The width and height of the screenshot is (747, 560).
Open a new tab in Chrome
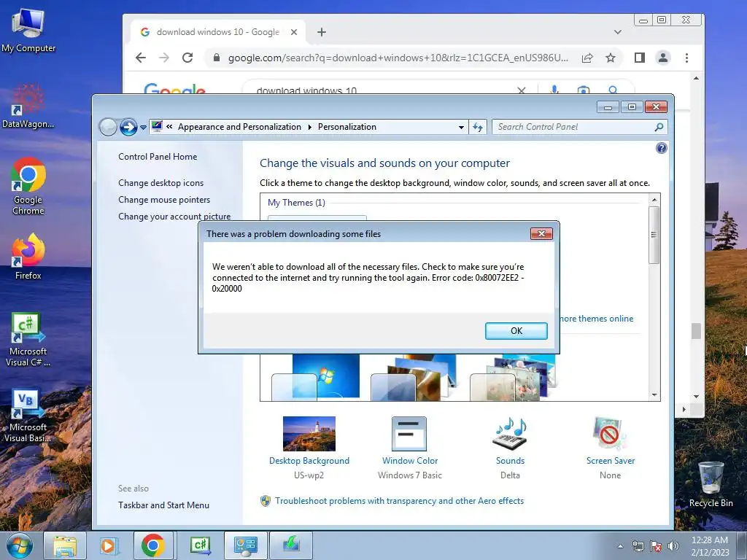[x=322, y=32]
